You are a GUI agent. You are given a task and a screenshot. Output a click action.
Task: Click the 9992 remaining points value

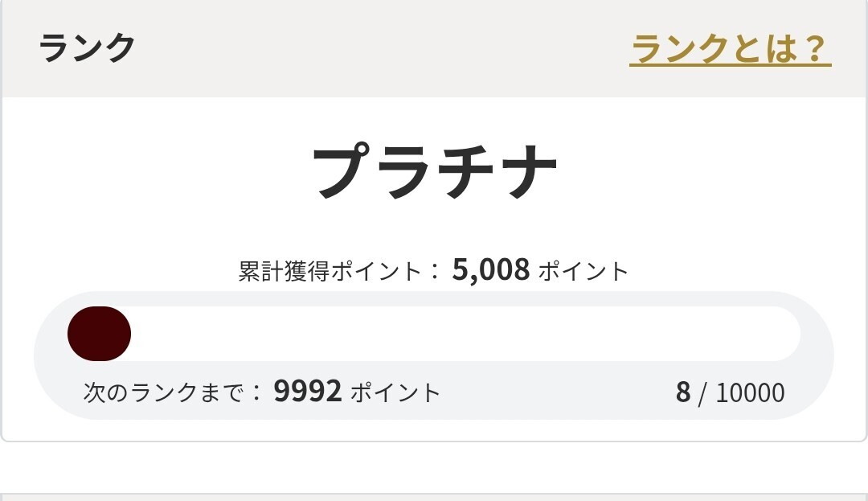click(308, 392)
